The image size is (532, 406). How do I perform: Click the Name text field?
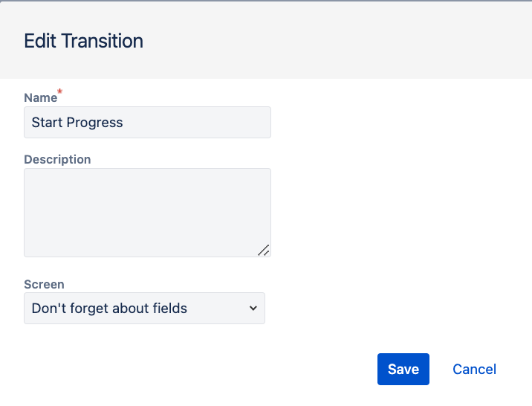[x=147, y=123]
